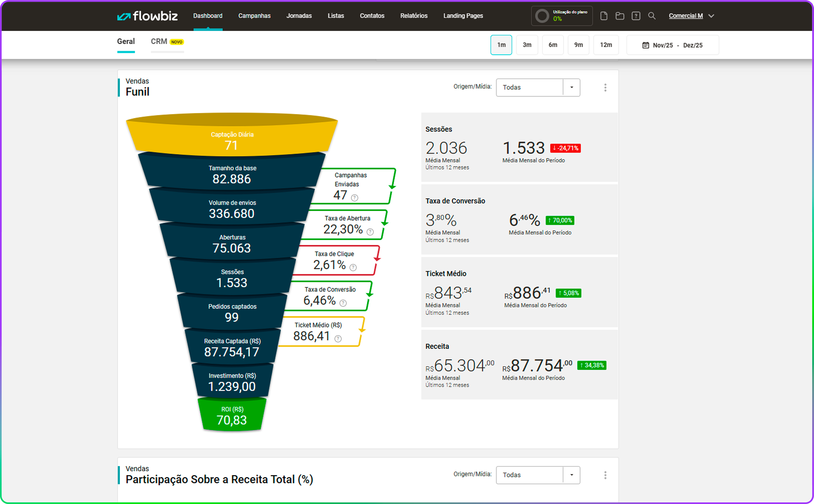Select the 12m period option
814x504 pixels.
(x=606, y=45)
